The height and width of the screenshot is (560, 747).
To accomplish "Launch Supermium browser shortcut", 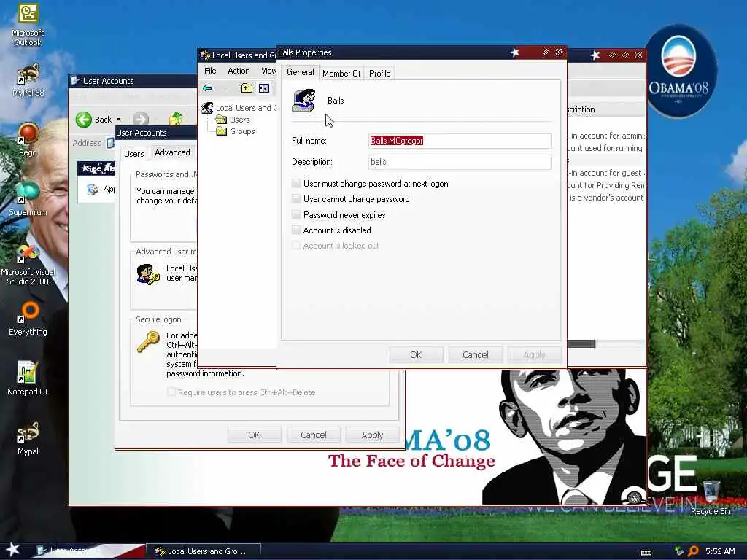I will [28, 199].
